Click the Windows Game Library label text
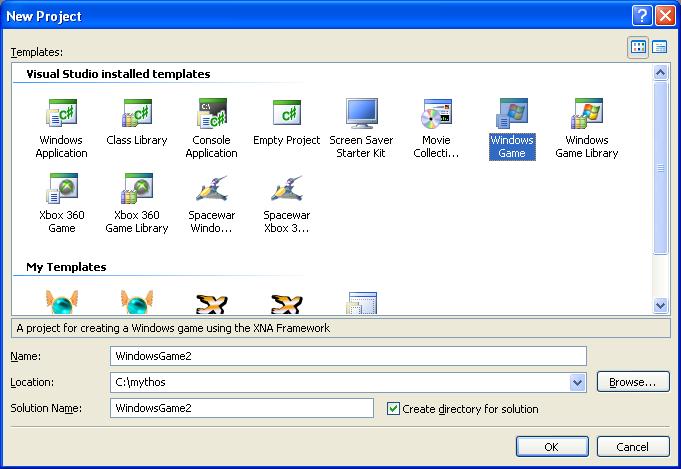The width and height of the screenshot is (681, 469). tap(587, 146)
